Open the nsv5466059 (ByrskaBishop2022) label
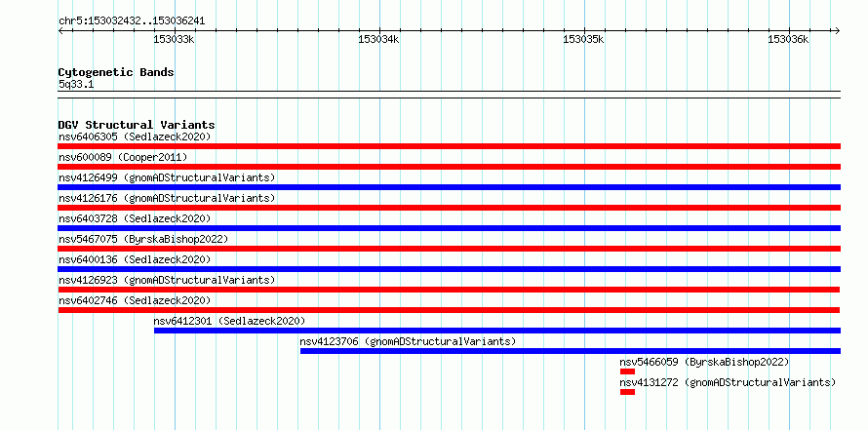The image size is (868, 430). [704, 362]
